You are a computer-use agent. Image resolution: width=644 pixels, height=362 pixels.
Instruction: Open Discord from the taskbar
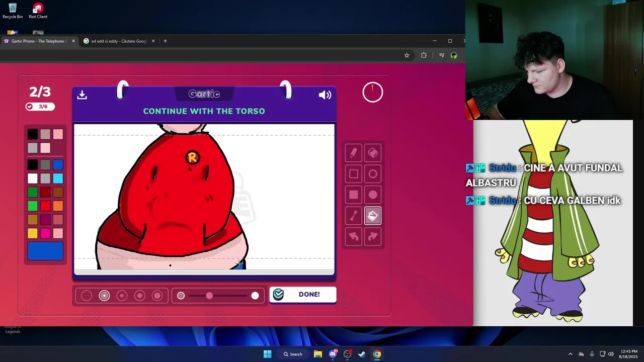(x=333, y=354)
